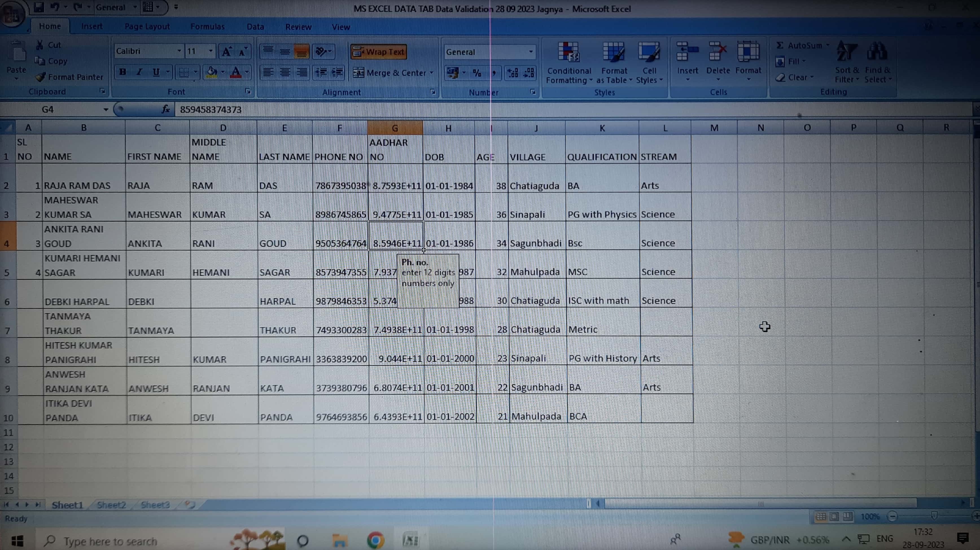Click the Format Painter brush icon
This screenshot has height=550, width=980.
click(40, 77)
